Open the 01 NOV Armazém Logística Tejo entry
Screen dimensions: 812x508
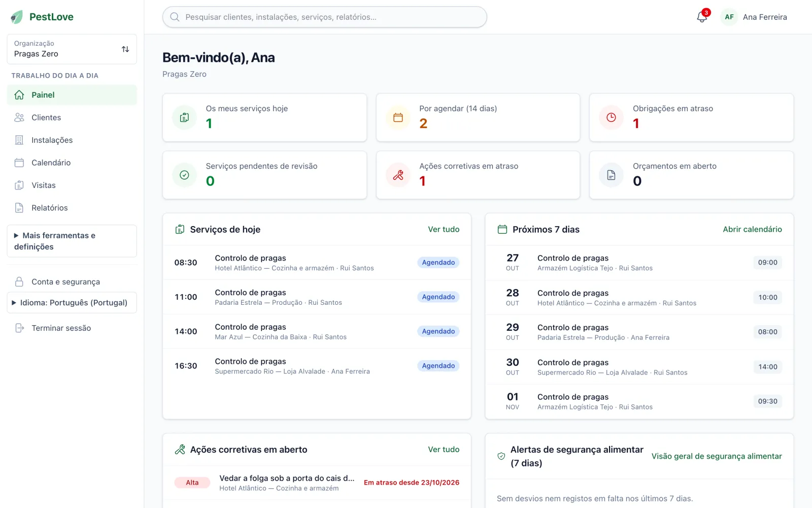coord(639,401)
